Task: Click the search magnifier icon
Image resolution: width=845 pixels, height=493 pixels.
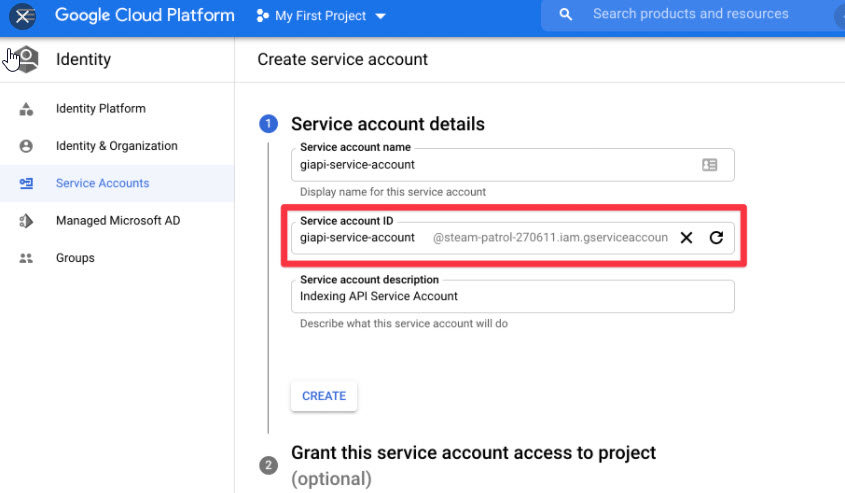Action: tap(566, 15)
